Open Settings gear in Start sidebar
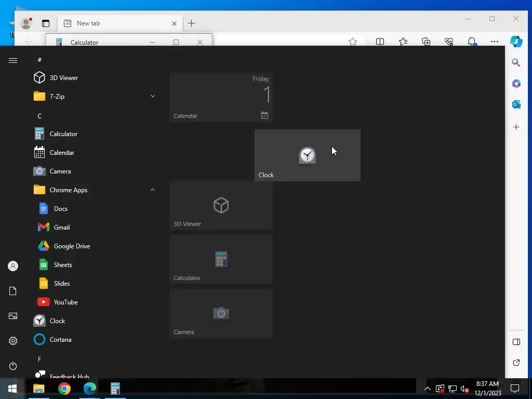Screen dimensions: 532x399 (x=13, y=341)
